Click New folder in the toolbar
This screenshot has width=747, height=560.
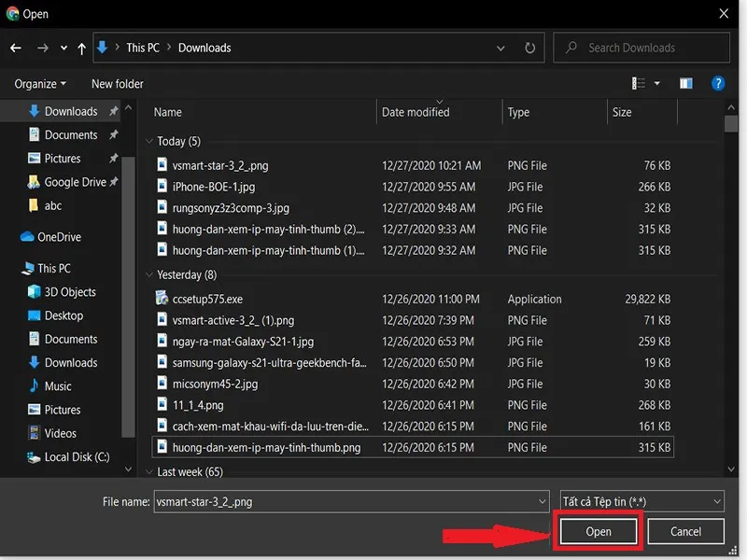118,84
